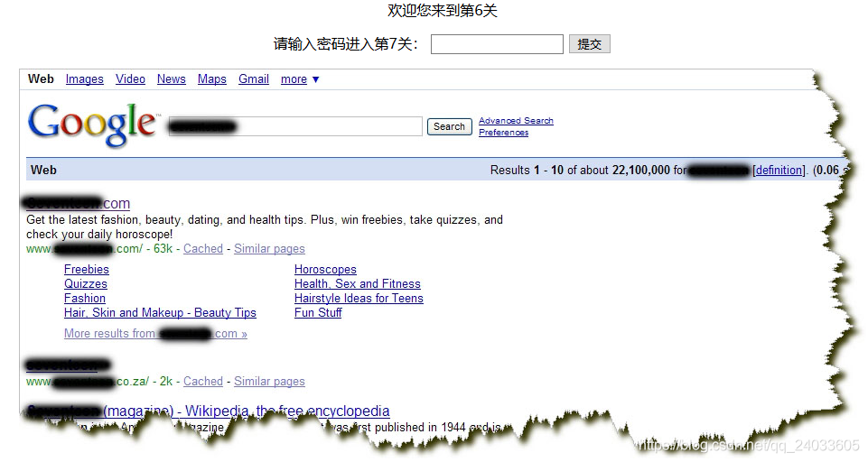868x462 pixels.
Task: Open the Video tab in Google nav
Action: click(130, 79)
